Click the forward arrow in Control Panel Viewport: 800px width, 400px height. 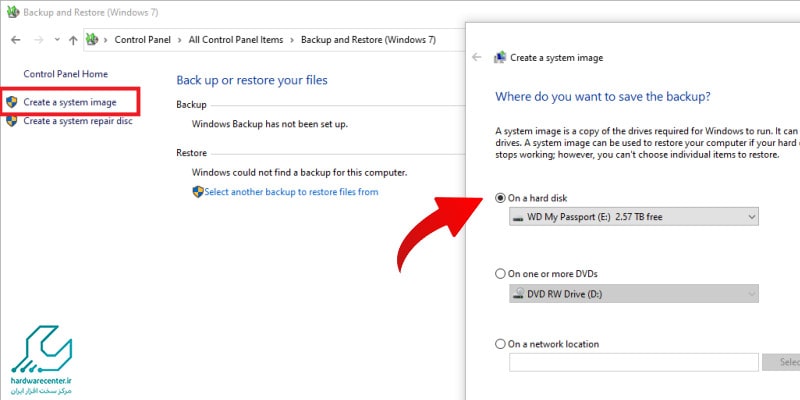39,40
